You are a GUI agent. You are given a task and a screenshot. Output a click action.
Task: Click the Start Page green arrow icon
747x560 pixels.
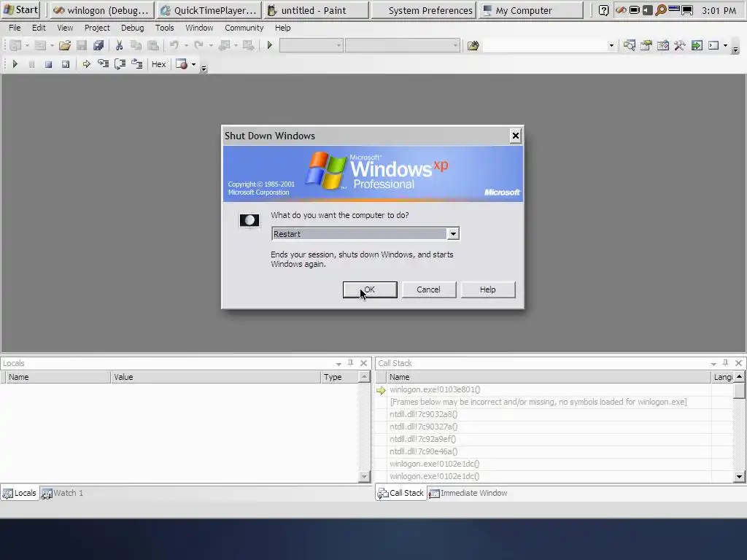click(697, 46)
